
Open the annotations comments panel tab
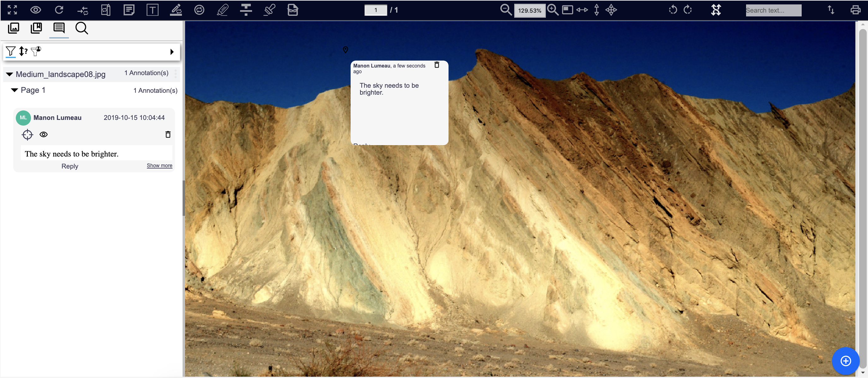pyautogui.click(x=59, y=28)
